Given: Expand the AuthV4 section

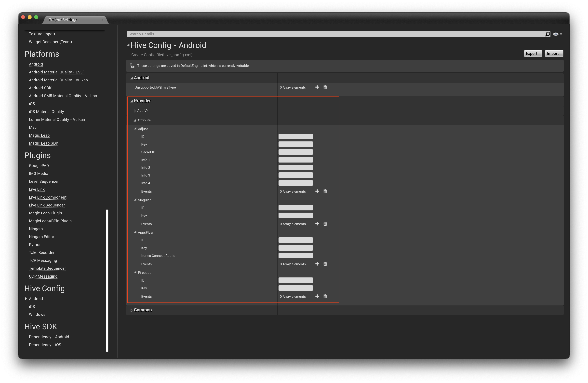Looking at the screenshot, I should (x=135, y=111).
